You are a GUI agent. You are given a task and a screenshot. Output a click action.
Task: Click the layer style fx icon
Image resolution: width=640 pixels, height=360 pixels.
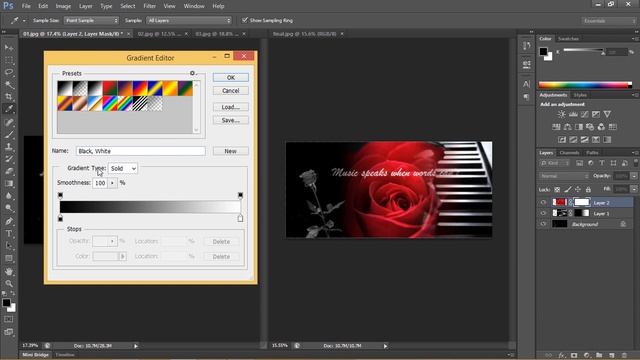562,356
